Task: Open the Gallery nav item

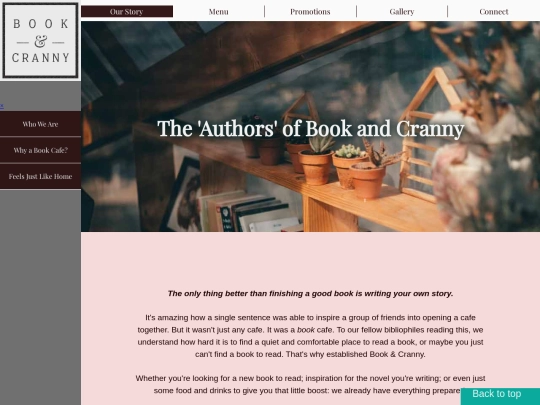Action: 402,11
